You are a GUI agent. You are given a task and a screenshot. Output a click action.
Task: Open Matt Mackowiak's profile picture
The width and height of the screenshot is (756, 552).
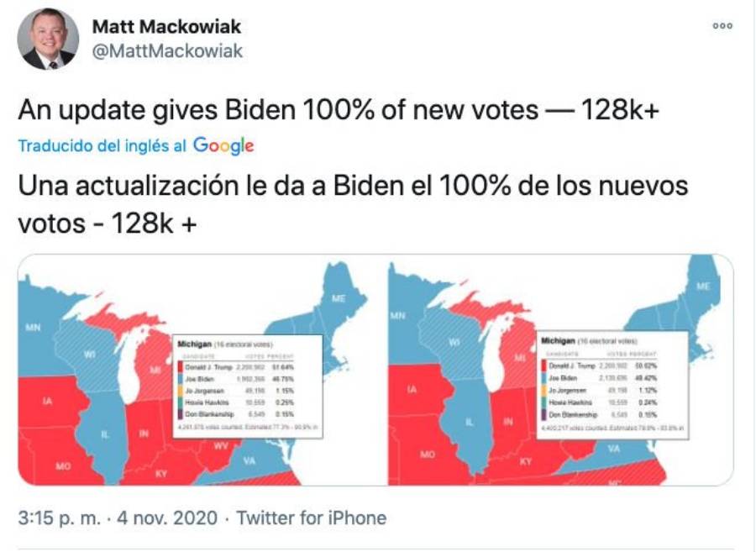tap(48, 39)
